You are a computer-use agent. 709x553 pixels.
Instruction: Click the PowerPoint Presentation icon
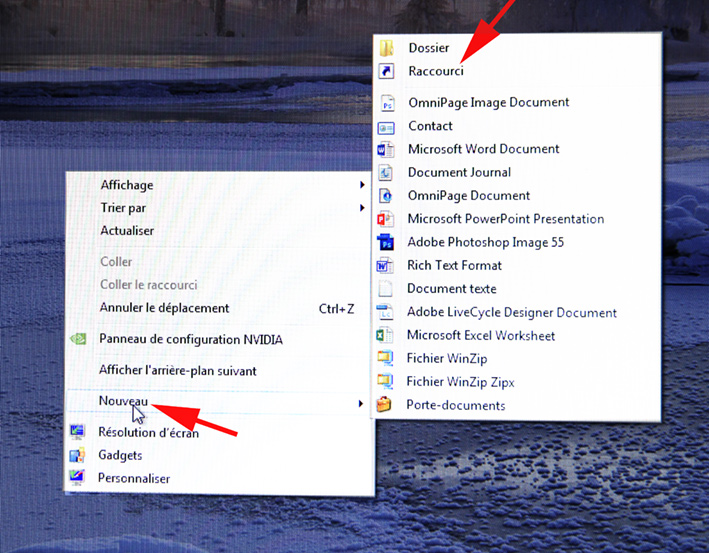[385, 219]
